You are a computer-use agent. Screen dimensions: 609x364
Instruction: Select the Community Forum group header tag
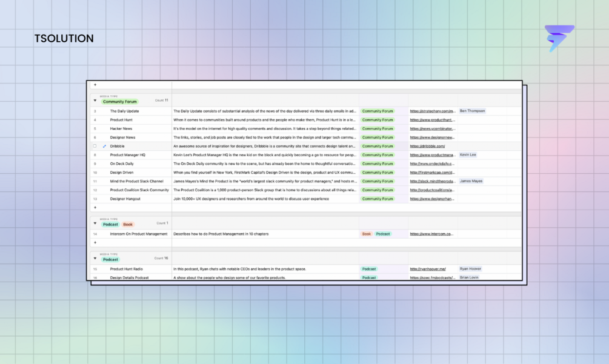(119, 102)
